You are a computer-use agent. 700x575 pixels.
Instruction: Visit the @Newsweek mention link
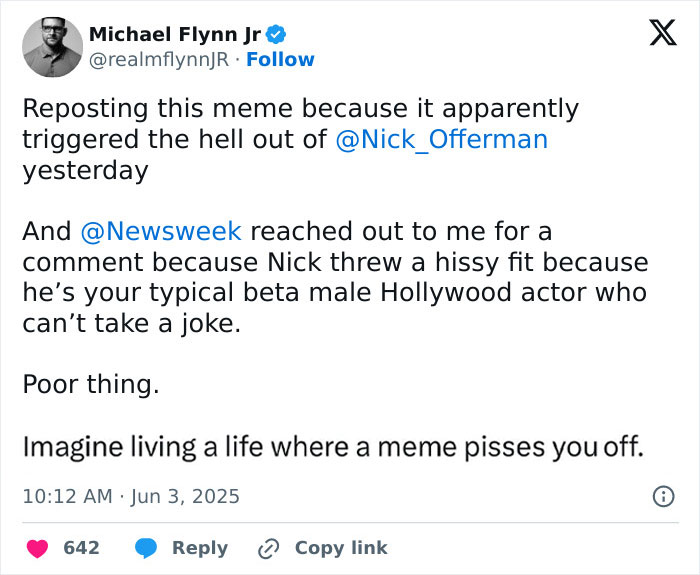[x=161, y=231]
